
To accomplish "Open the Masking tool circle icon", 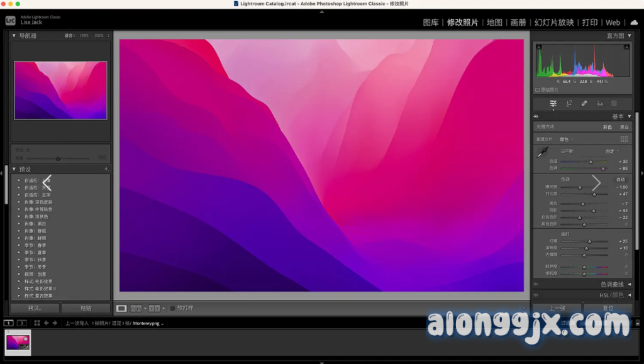I will pyautogui.click(x=614, y=104).
